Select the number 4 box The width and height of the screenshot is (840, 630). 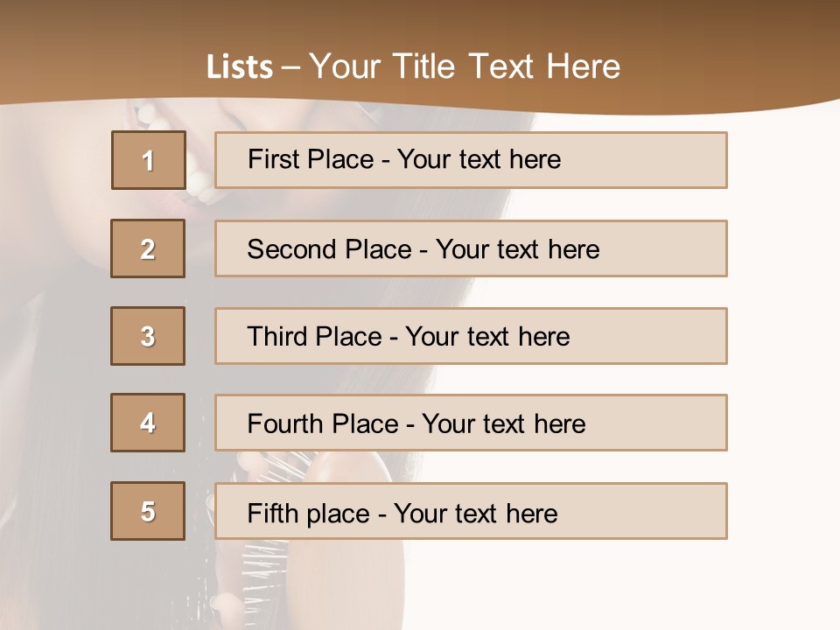148,423
